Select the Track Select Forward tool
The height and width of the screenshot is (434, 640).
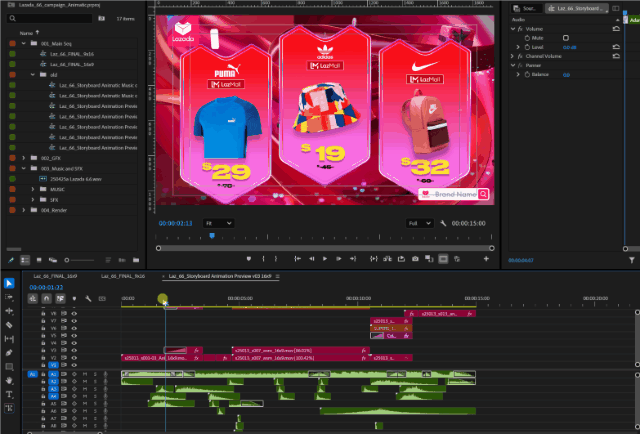9,297
